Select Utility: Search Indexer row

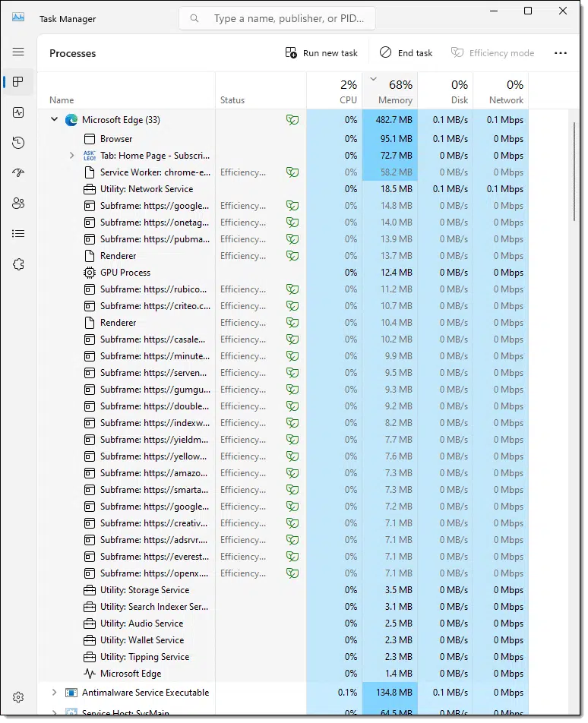coord(283,607)
